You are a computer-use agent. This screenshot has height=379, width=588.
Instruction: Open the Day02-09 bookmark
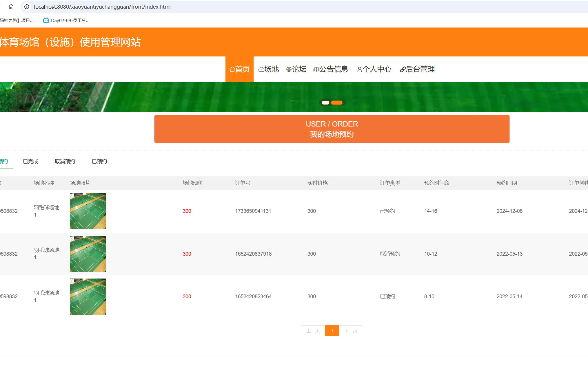pos(66,20)
